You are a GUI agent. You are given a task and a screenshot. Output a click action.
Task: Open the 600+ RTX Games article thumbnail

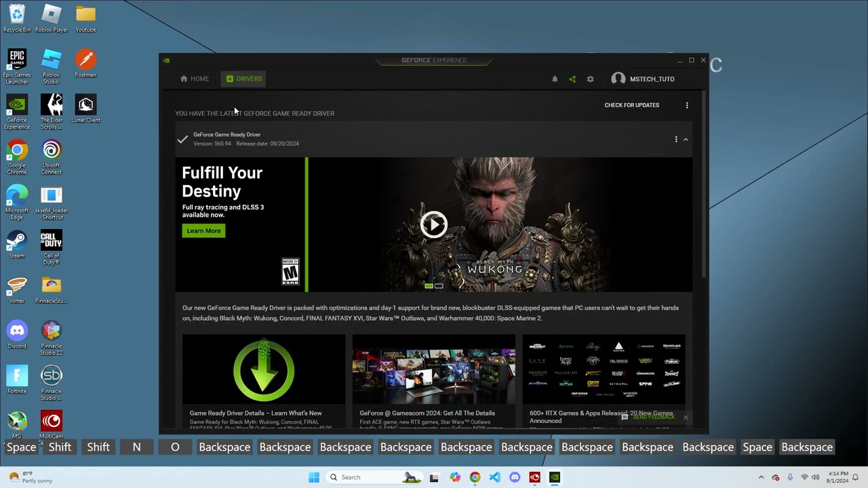point(604,369)
